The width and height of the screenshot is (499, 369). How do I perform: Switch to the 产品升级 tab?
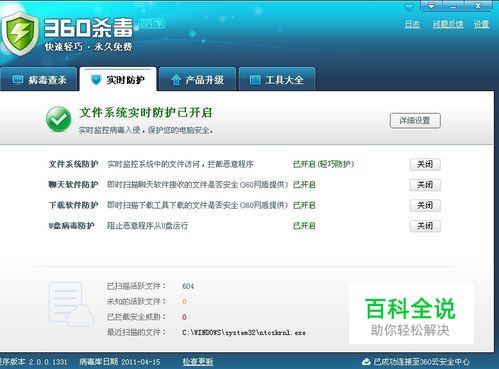(x=197, y=79)
